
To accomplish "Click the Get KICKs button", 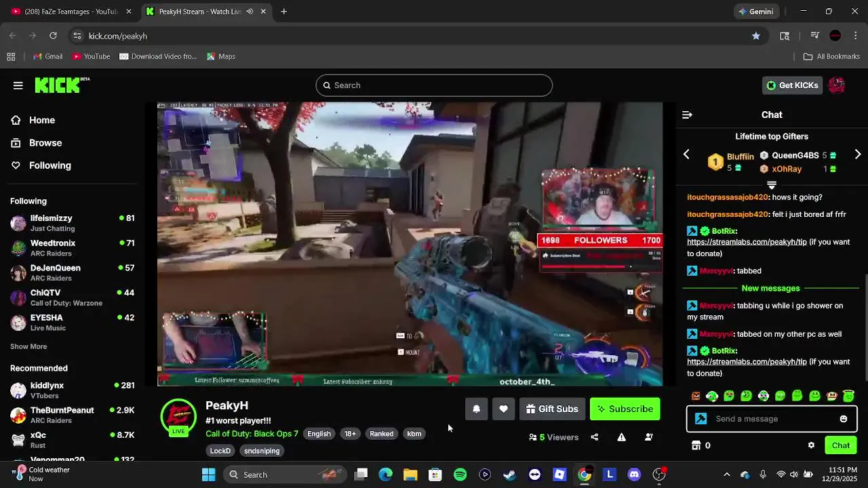I will [x=792, y=85].
